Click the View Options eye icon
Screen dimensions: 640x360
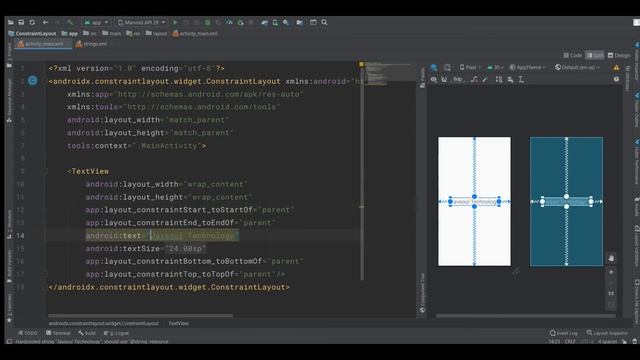tap(433, 79)
